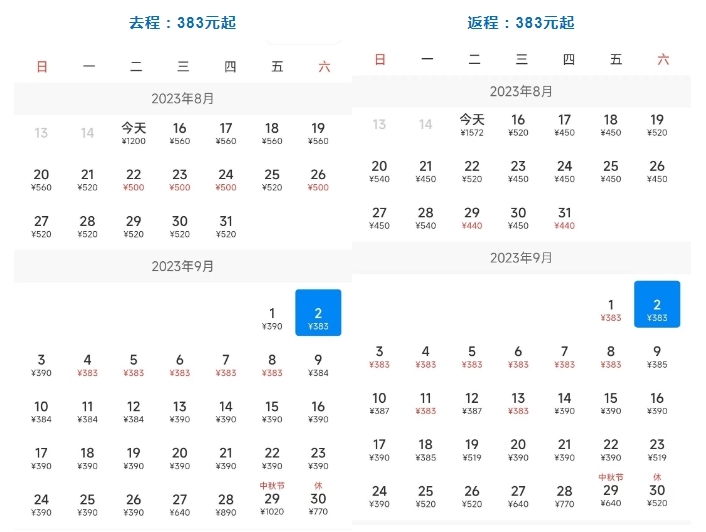Pick September 23 in the return calendar
This screenshot has height=532, width=706.
pyautogui.click(x=657, y=450)
